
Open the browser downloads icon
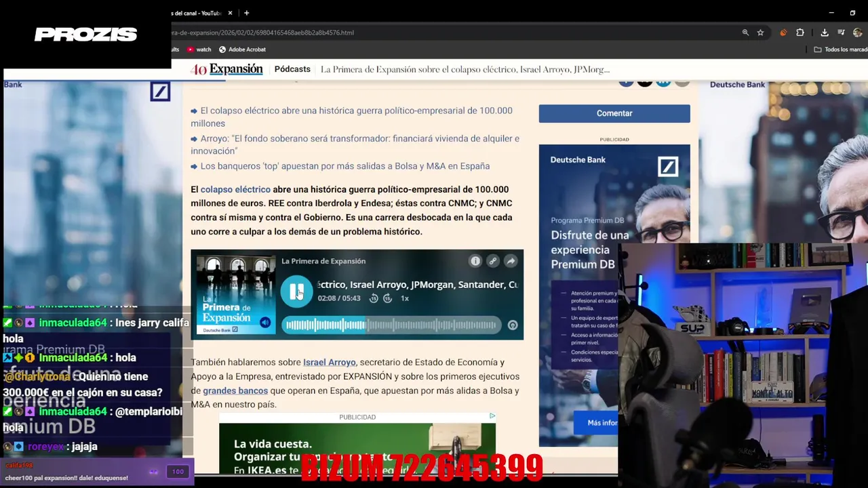825,33
